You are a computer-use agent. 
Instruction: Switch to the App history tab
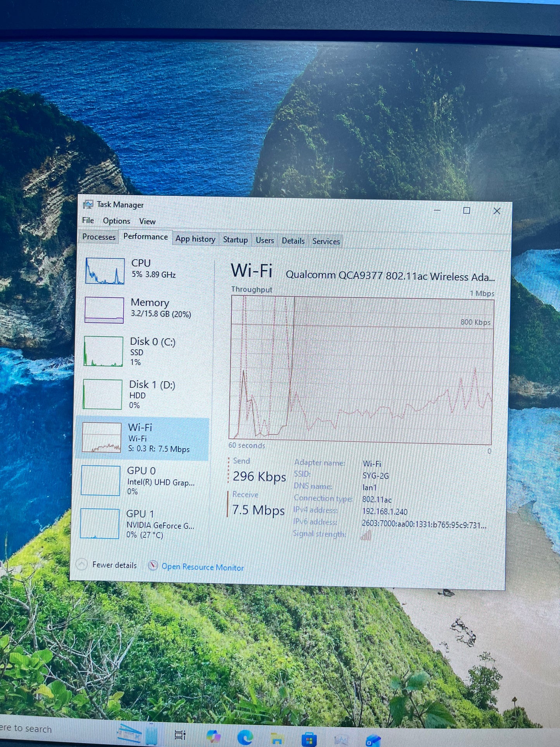click(x=195, y=239)
